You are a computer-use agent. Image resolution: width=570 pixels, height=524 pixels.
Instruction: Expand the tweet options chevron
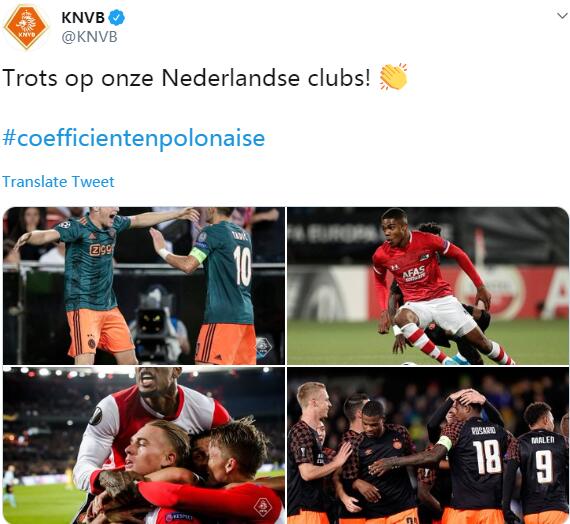[x=562, y=16]
